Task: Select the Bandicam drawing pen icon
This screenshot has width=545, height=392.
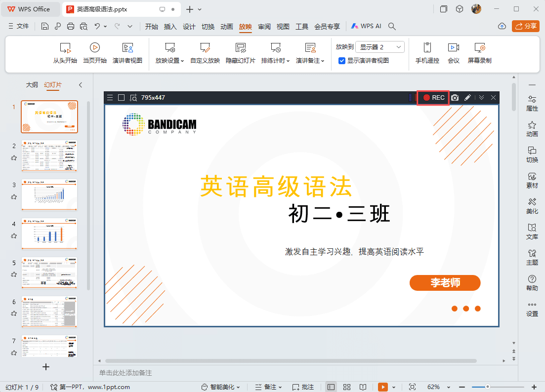Action: (x=467, y=97)
